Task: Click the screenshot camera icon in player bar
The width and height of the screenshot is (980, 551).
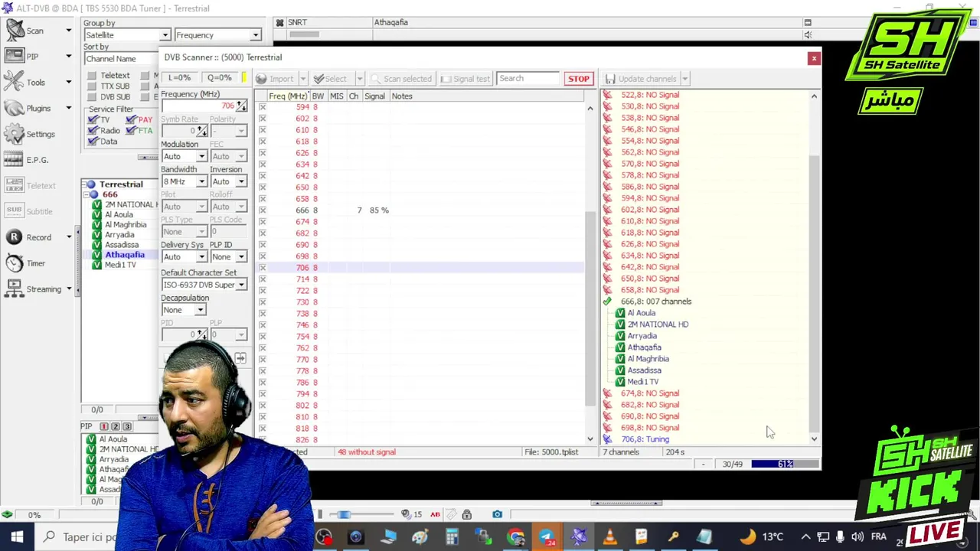Action: pyautogui.click(x=497, y=514)
